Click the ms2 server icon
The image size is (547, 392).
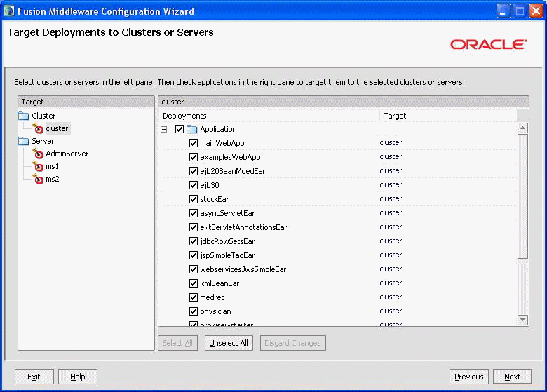(38, 180)
